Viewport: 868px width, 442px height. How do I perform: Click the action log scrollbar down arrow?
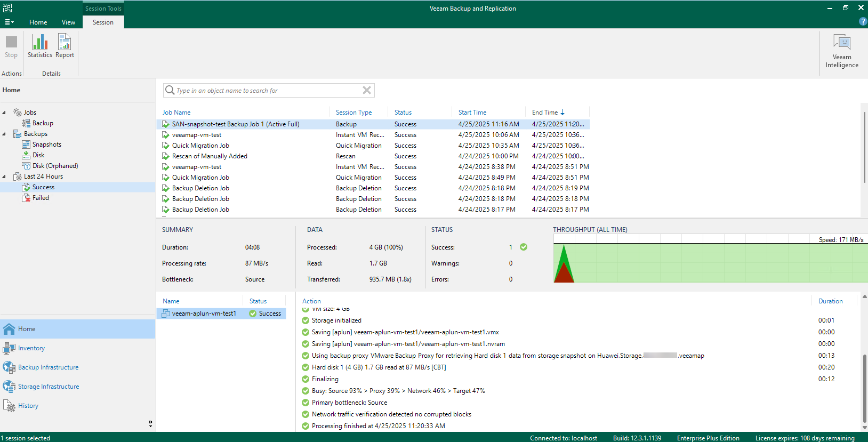864,428
